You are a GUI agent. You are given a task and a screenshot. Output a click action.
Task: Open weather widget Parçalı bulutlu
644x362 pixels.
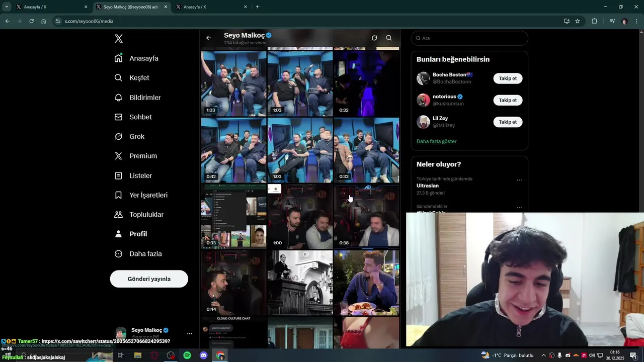pos(507,355)
